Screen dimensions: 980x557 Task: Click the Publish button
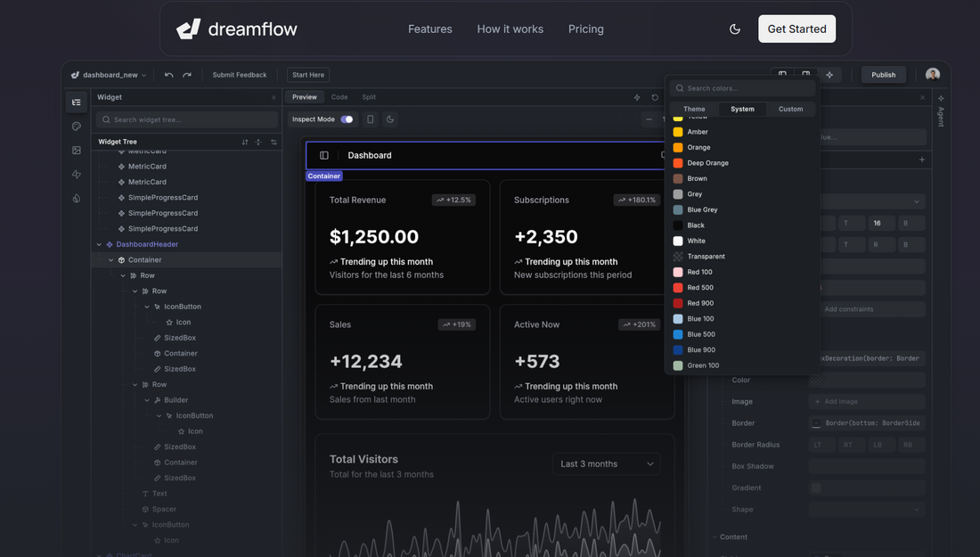coord(883,75)
